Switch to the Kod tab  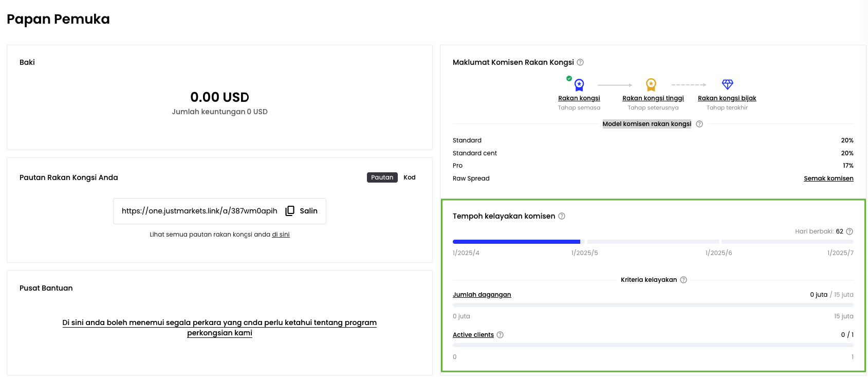click(410, 177)
